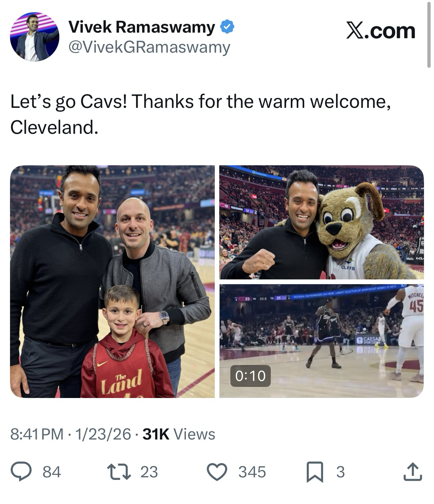The image size is (434, 504).
Task: Like the post with the heart icon
Action: coord(217,472)
